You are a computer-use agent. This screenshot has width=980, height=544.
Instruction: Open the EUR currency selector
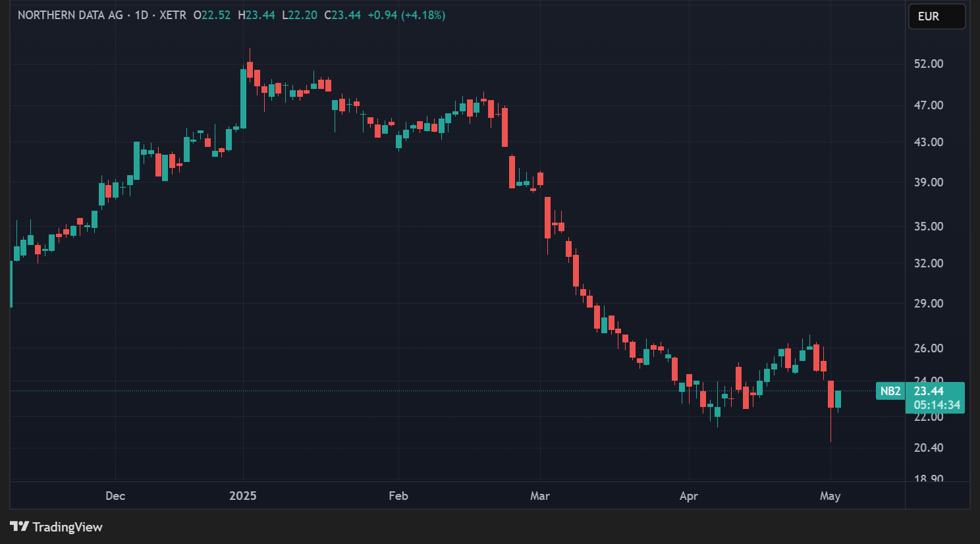coord(936,16)
